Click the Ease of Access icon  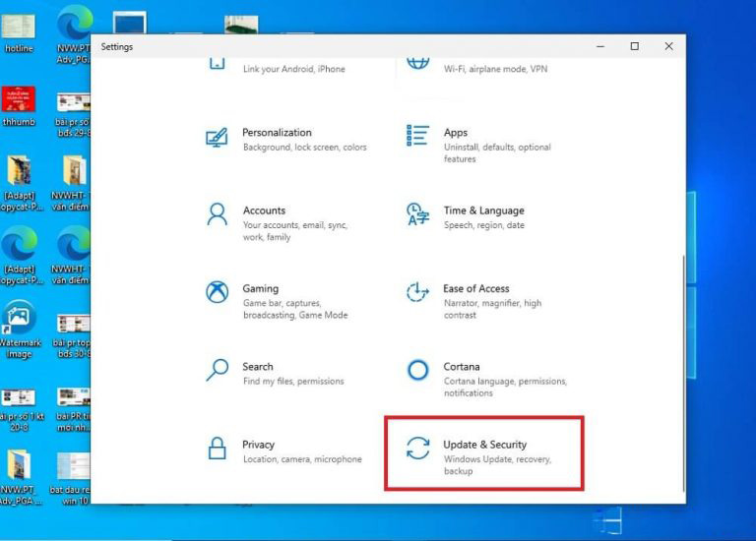417,292
